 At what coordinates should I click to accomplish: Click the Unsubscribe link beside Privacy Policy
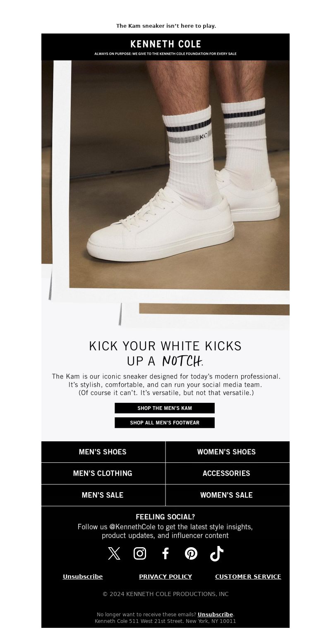83,577
